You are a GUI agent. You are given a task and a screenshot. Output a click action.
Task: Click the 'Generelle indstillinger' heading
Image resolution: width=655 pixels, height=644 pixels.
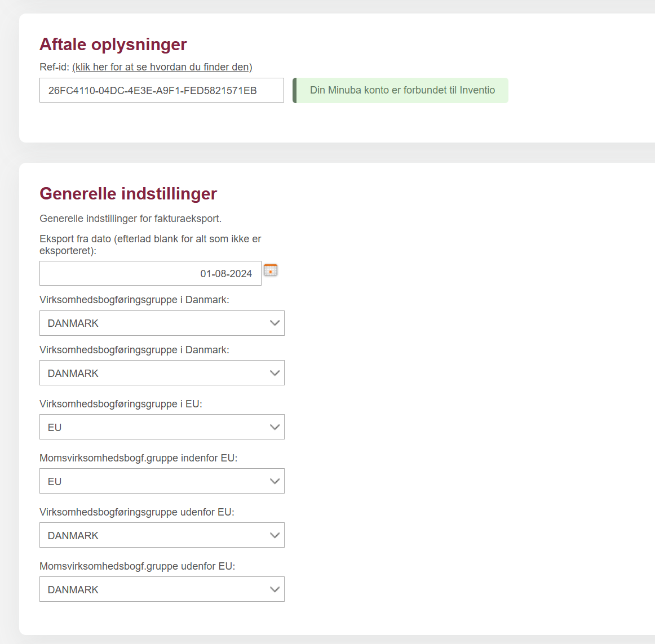coord(128,194)
